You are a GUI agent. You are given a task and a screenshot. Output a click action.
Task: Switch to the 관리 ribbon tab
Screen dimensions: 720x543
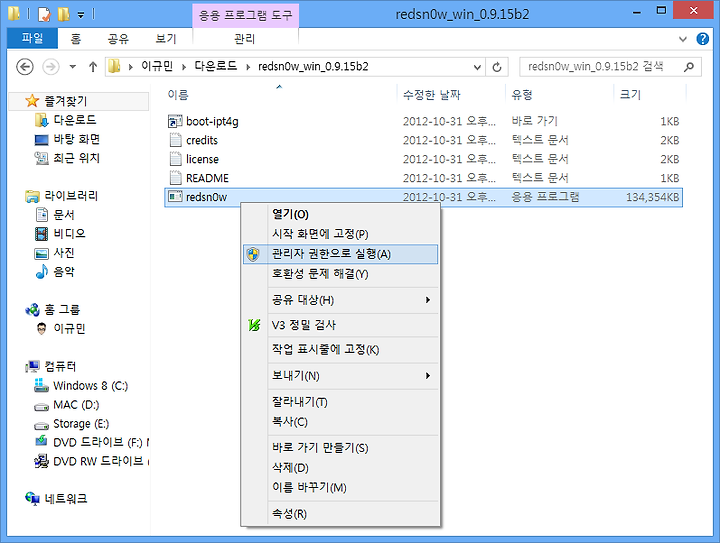point(245,39)
